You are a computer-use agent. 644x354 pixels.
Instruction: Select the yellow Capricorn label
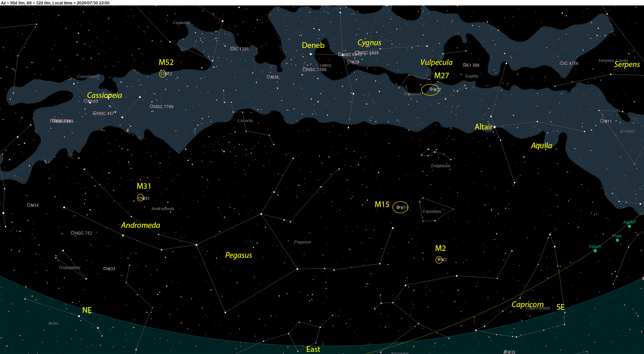click(x=528, y=305)
